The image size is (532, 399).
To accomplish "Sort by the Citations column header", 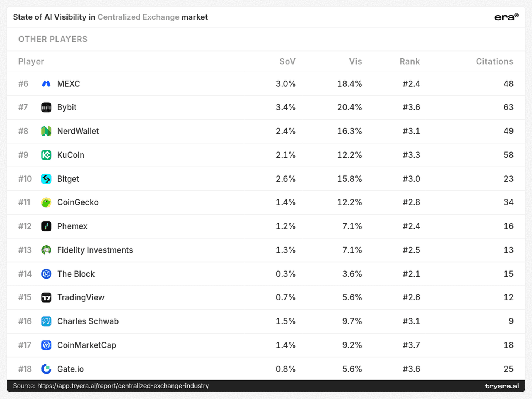I will point(494,62).
